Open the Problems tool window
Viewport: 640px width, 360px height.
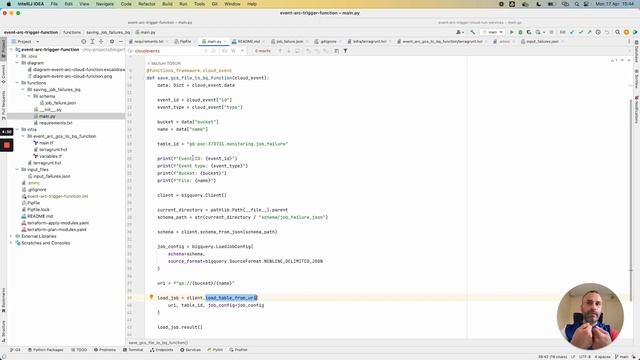tap(105, 350)
